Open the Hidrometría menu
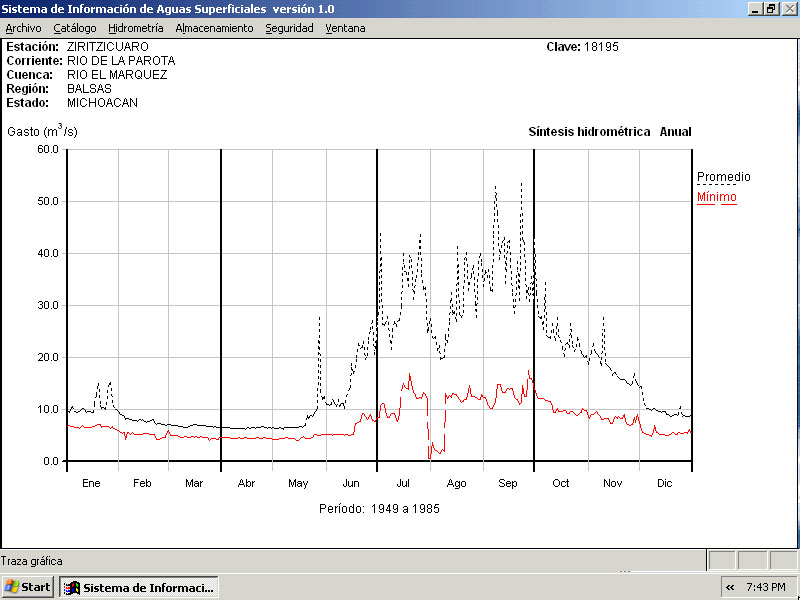Viewport: 800px width, 600px height. pos(135,28)
